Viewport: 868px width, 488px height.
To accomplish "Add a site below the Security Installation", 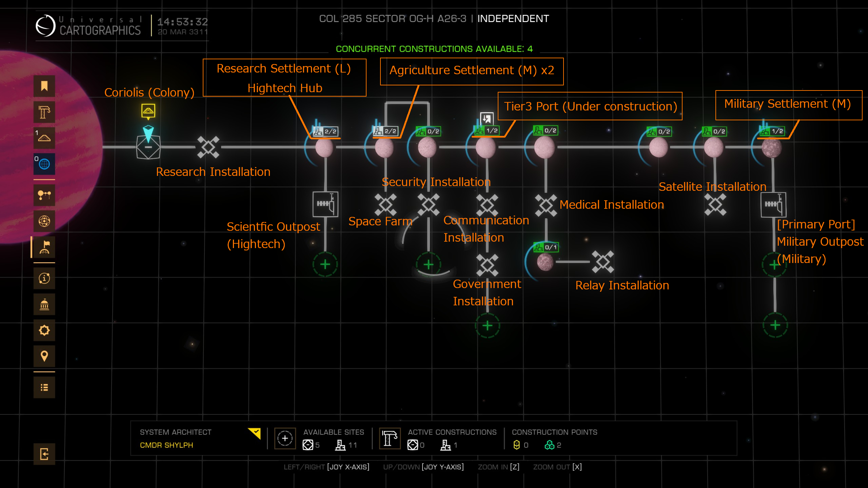I will pos(429,264).
